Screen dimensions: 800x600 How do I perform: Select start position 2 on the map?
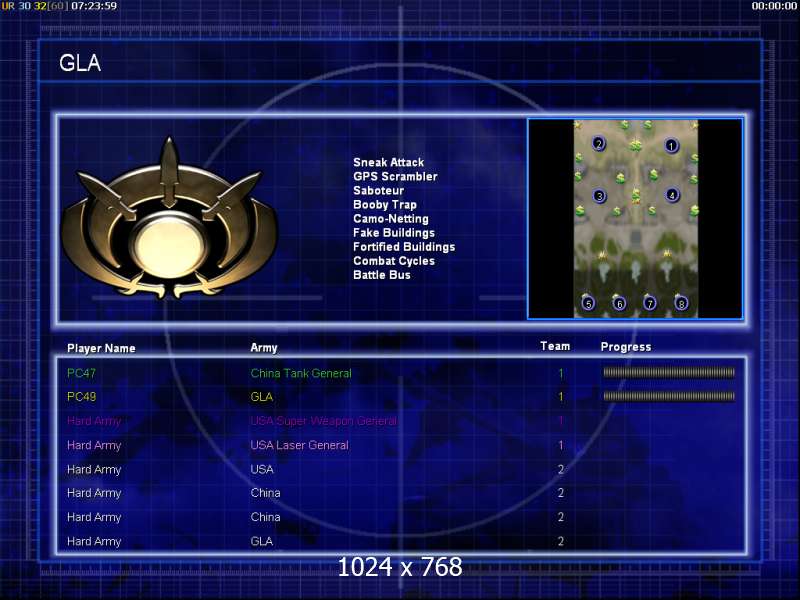click(x=599, y=144)
